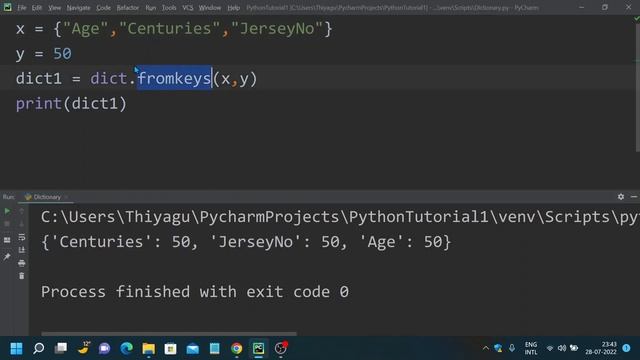Open the Refactor menu

(128, 8)
